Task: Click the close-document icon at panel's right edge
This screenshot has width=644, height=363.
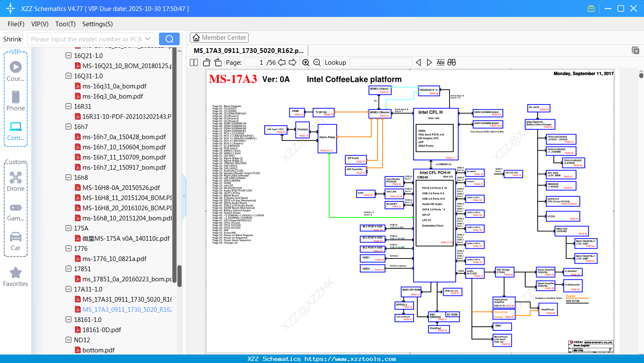Action: (636, 50)
